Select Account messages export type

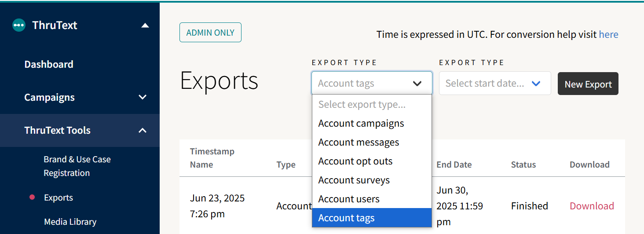372,142
